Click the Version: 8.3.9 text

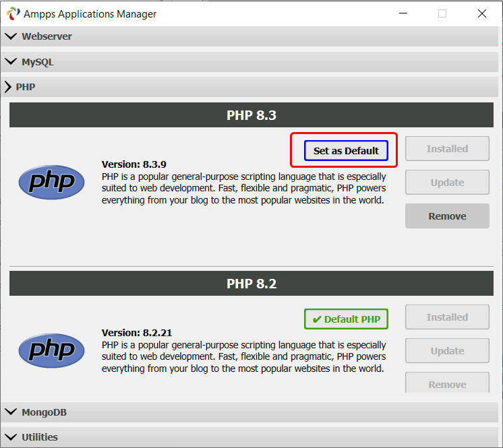pos(134,164)
